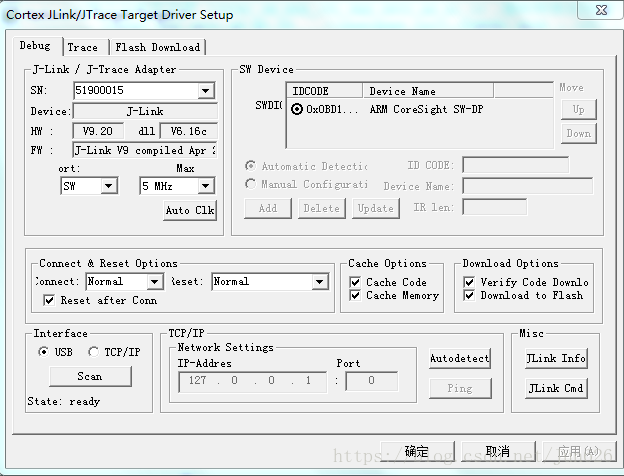624x476 pixels.
Task: Click the HW version V9.20 field
Action: [98, 131]
